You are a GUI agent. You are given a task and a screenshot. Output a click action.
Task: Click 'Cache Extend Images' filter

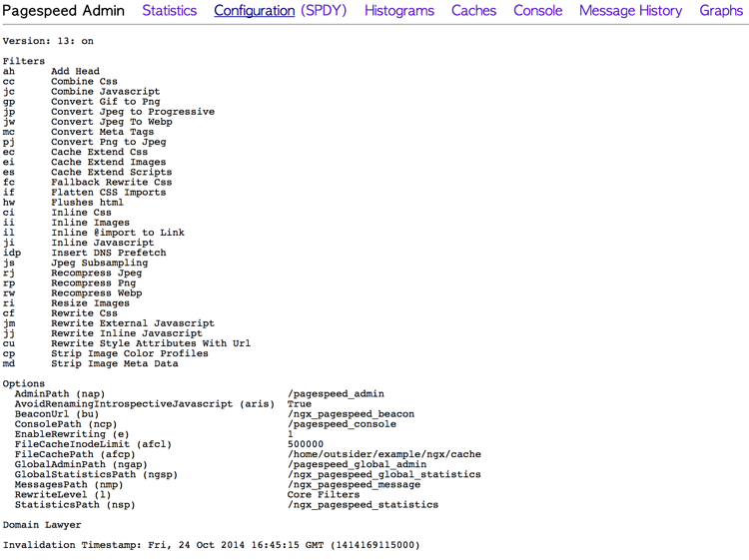click(109, 162)
